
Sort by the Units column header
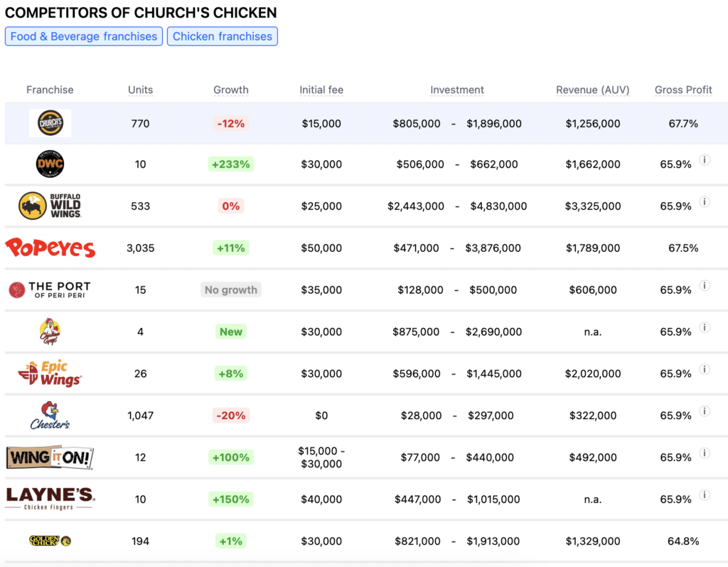point(140,90)
